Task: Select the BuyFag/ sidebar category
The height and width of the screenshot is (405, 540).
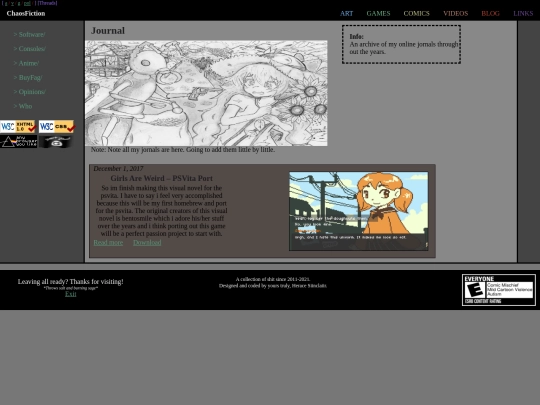Action: click(28, 78)
